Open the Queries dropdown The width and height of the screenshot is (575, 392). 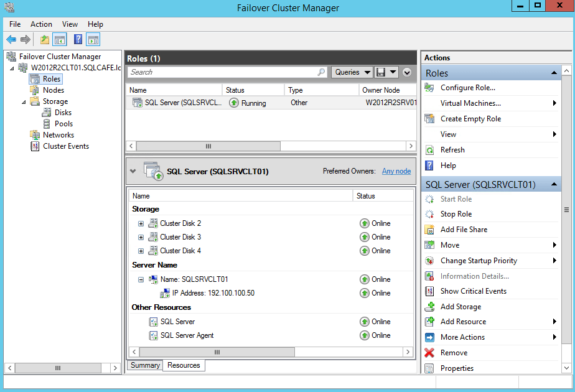point(350,72)
